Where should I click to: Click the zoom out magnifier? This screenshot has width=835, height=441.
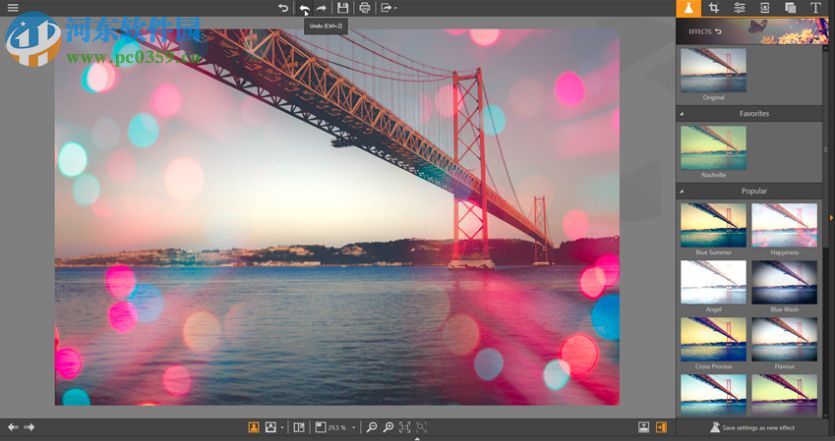tap(372, 427)
